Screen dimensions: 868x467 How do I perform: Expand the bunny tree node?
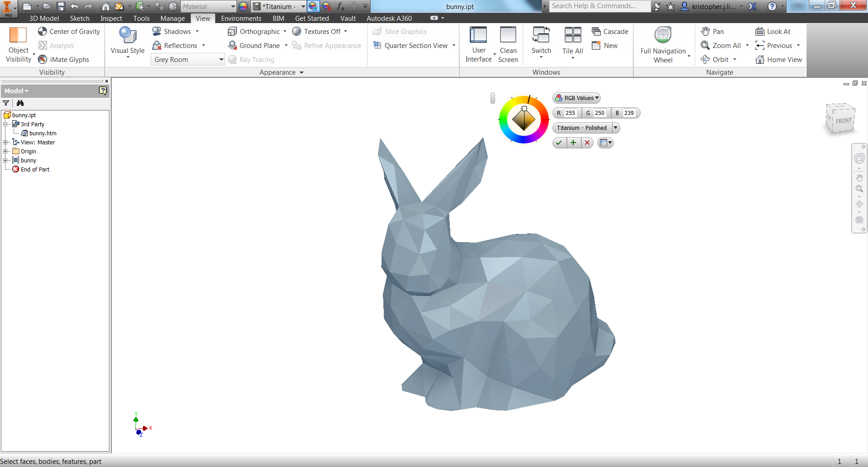(x=5, y=160)
